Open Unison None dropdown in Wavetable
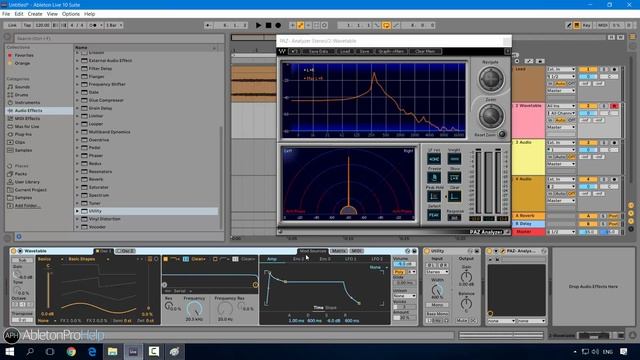This screenshot has width=640, height=360. click(x=404, y=296)
